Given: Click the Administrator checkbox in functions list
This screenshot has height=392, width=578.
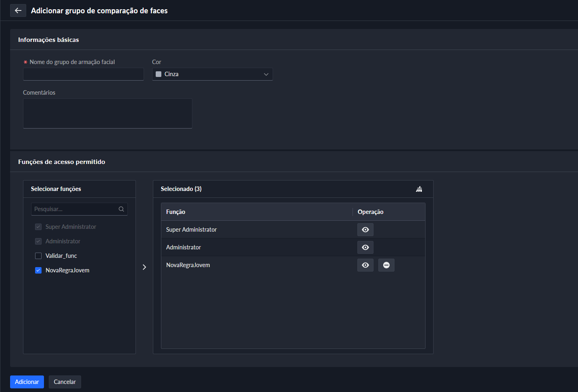Looking at the screenshot, I should click(x=38, y=241).
